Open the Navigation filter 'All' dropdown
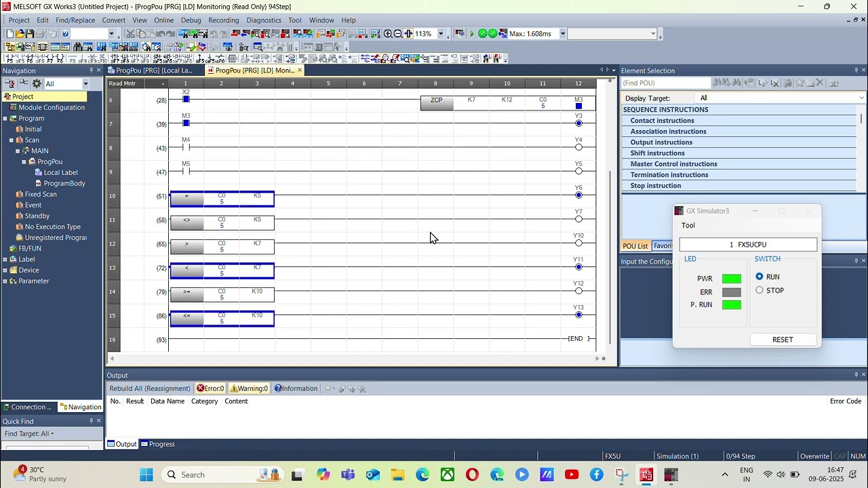The height and width of the screenshot is (488, 868). pos(85,83)
